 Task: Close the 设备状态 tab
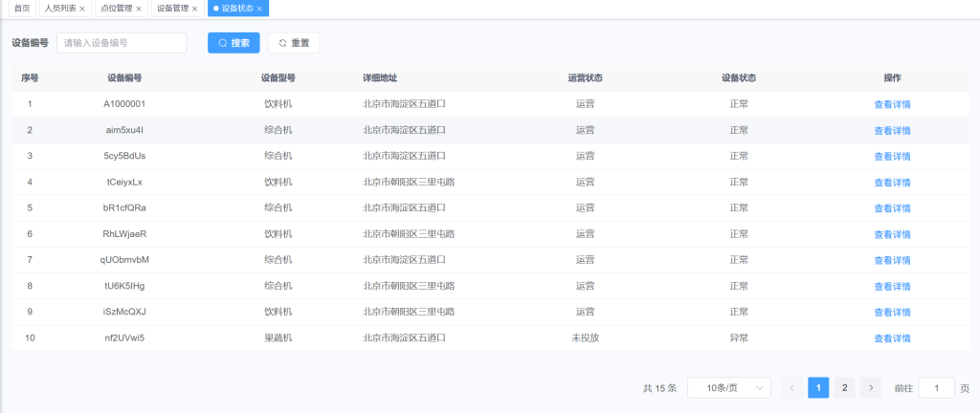coord(259,9)
